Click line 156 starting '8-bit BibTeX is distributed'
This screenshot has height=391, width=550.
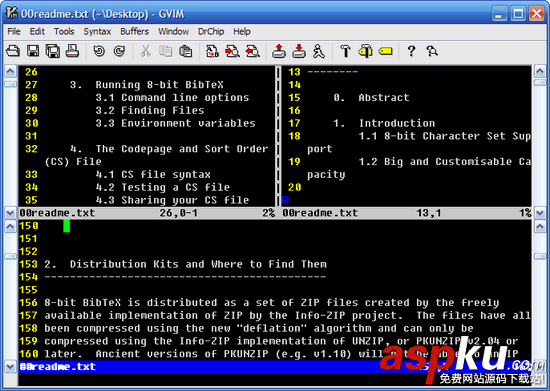(271, 303)
